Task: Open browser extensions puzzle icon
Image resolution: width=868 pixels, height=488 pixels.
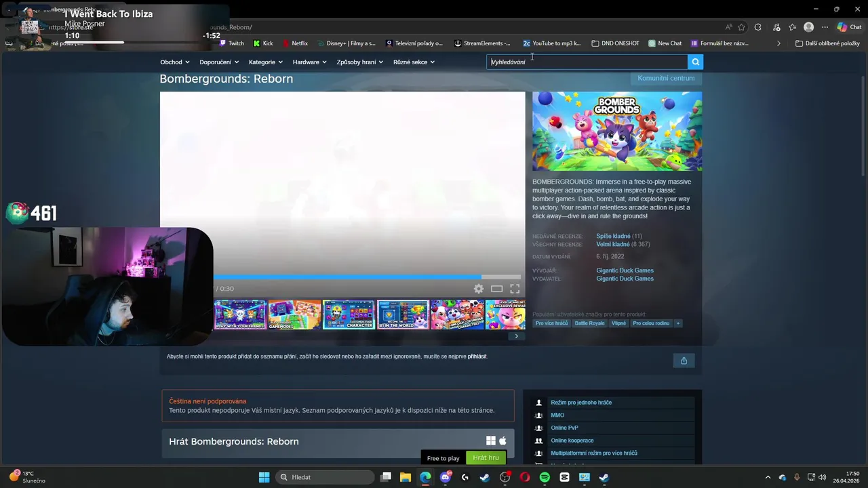Action: [x=758, y=27]
